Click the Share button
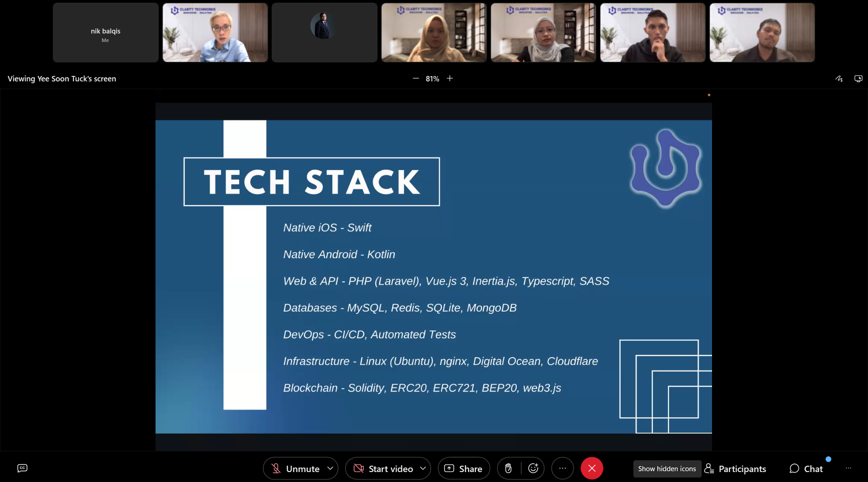The width and height of the screenshot is (868, 482). [x=463, y=468]
